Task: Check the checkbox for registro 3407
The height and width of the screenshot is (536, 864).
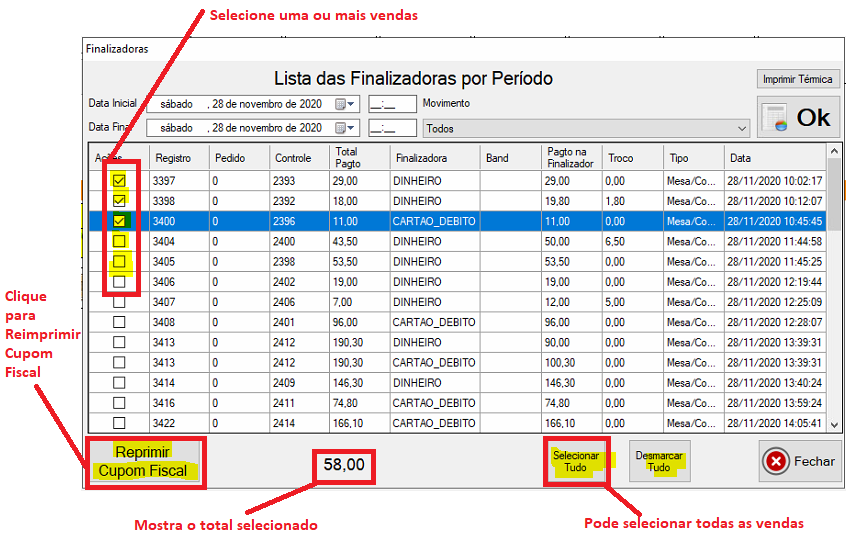Action: point(119,302)
